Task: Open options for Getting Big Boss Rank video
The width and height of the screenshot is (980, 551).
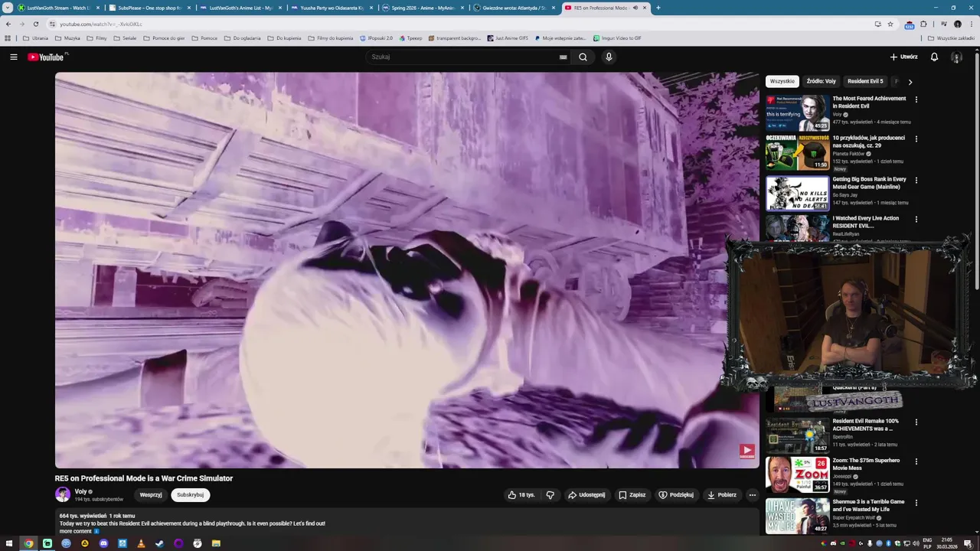Action: [x=916, y=181]
